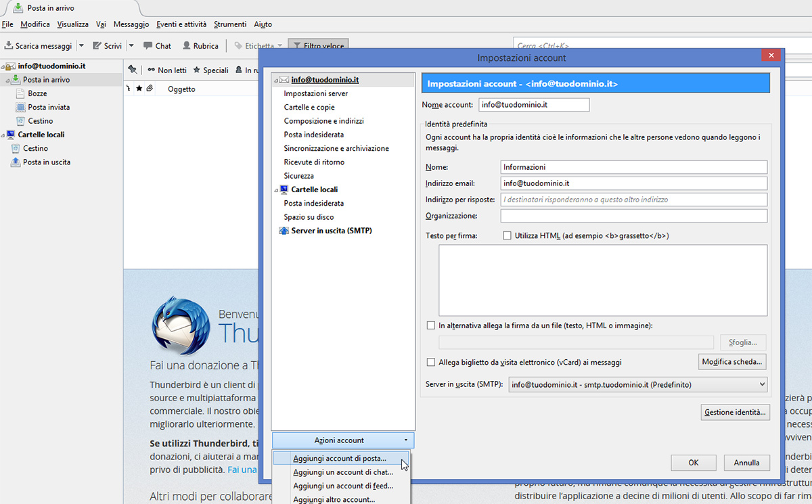Open the File menu
The width and height of the screenshot is (812, 504).
(x=7, y=24)
